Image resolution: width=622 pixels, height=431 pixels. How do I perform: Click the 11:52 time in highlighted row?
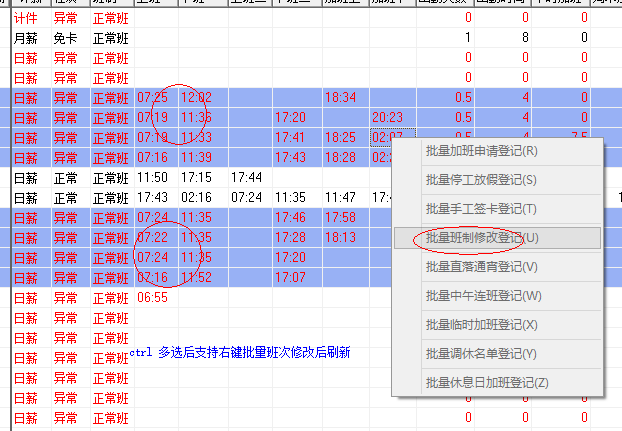pyautogui.click(x=196, y=278)
